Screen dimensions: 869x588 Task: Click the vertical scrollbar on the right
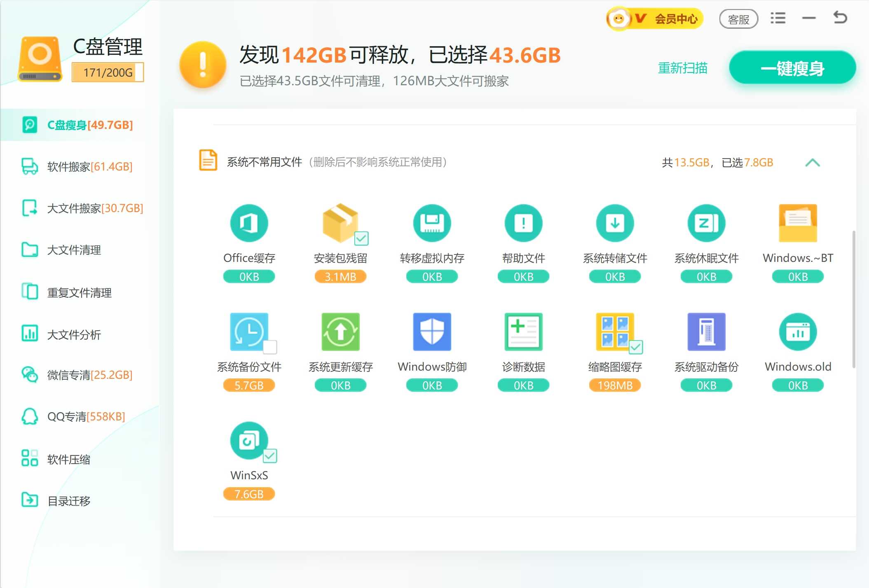point(853,299)
